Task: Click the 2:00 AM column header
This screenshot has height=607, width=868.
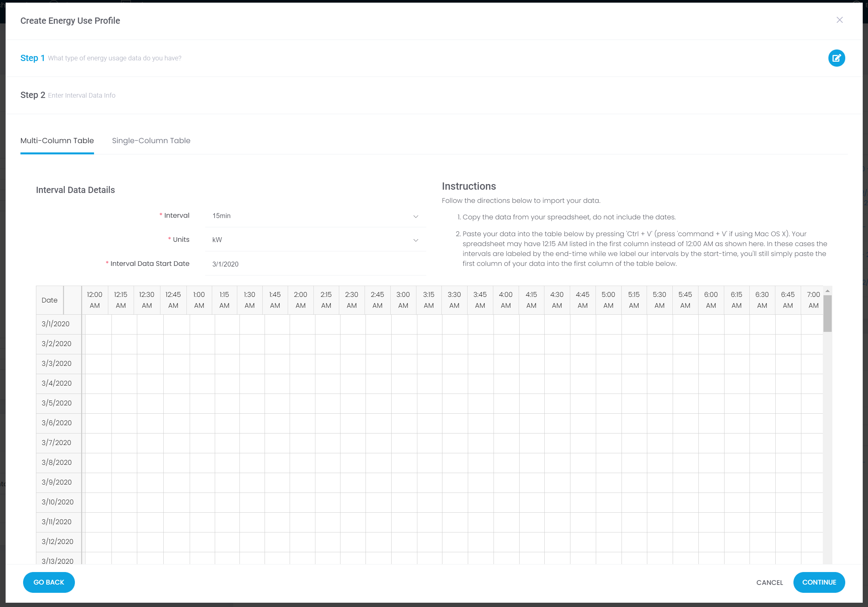Action: [301, 300]
